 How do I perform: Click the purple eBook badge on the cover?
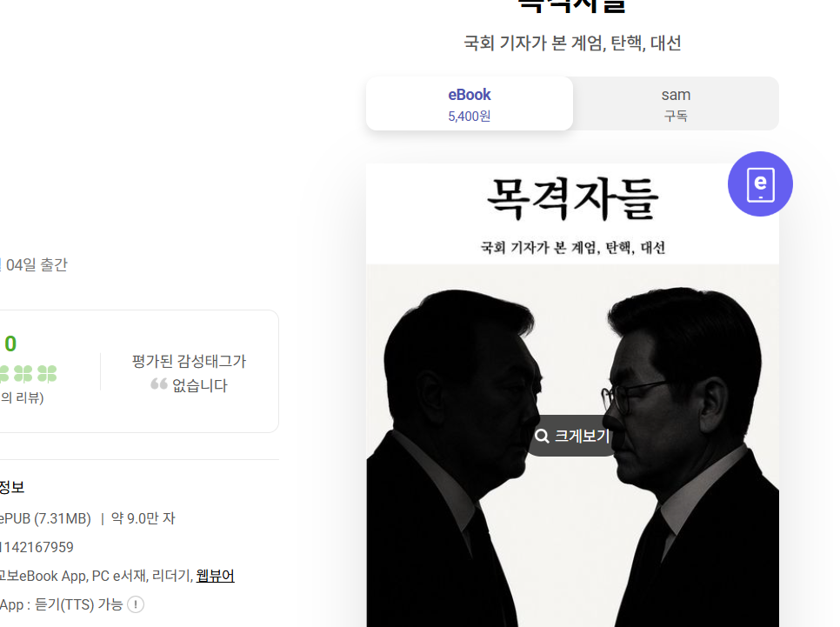coord(759,183)
